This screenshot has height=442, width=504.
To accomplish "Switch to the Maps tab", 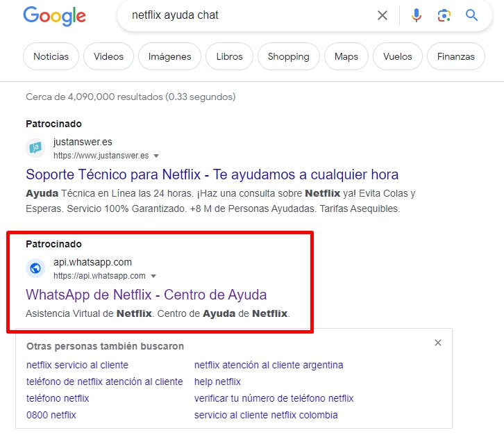I will (346, 56).
